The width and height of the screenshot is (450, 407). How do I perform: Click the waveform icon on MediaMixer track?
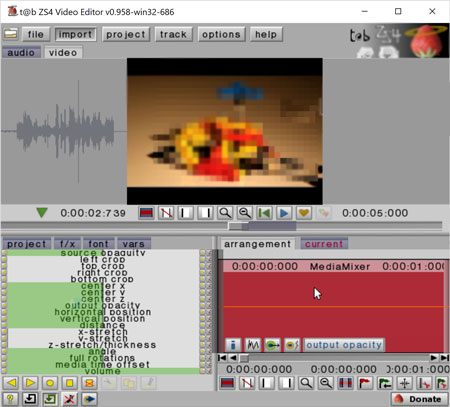click(x=253, y=345)
